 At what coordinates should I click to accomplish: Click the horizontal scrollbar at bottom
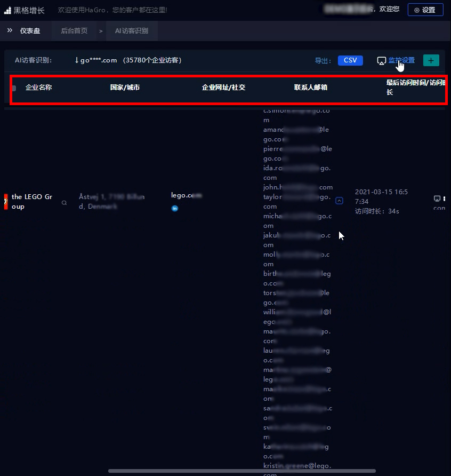coord(241,471)
